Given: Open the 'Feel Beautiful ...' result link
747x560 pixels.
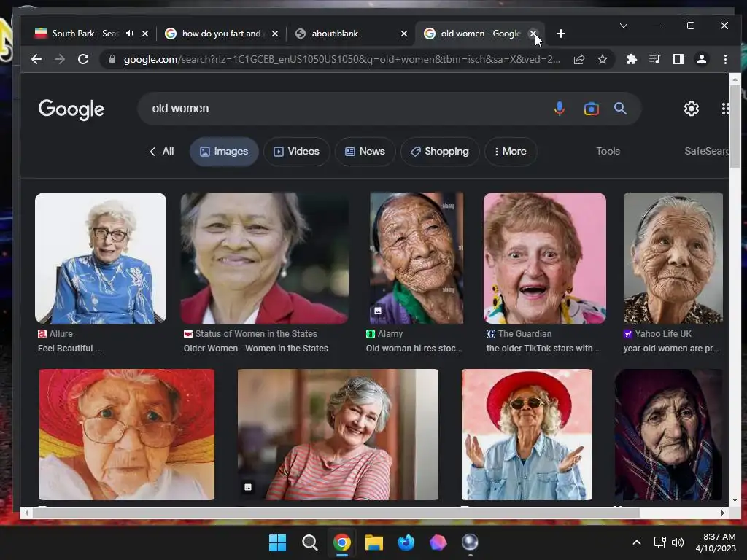Looking at the screenshot, I should coord(70,348).
